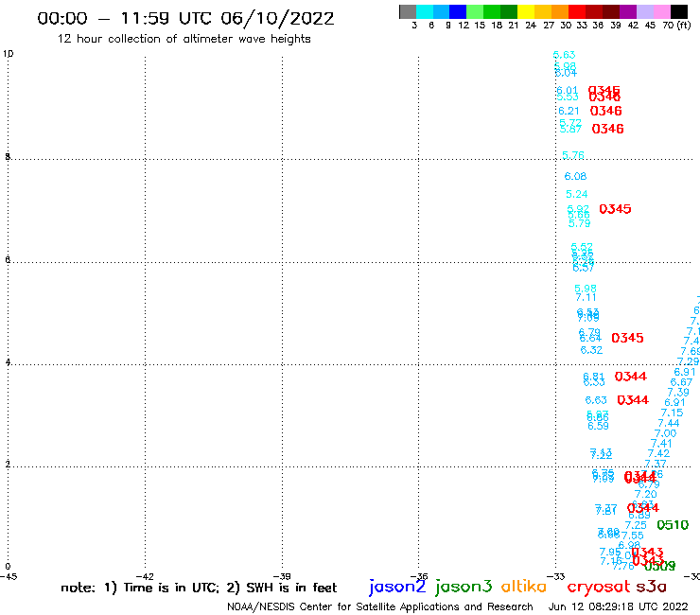Click the '4' latitude axis label

pos(8,361)
